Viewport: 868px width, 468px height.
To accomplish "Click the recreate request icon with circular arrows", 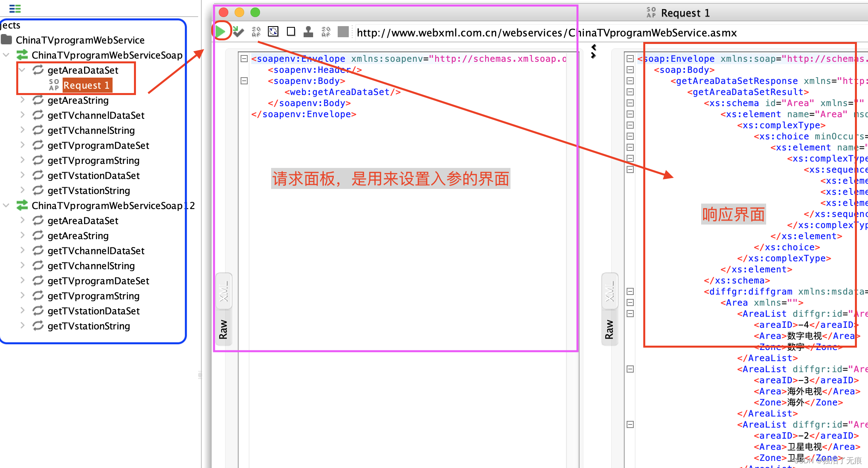I will tap(273, 31).
